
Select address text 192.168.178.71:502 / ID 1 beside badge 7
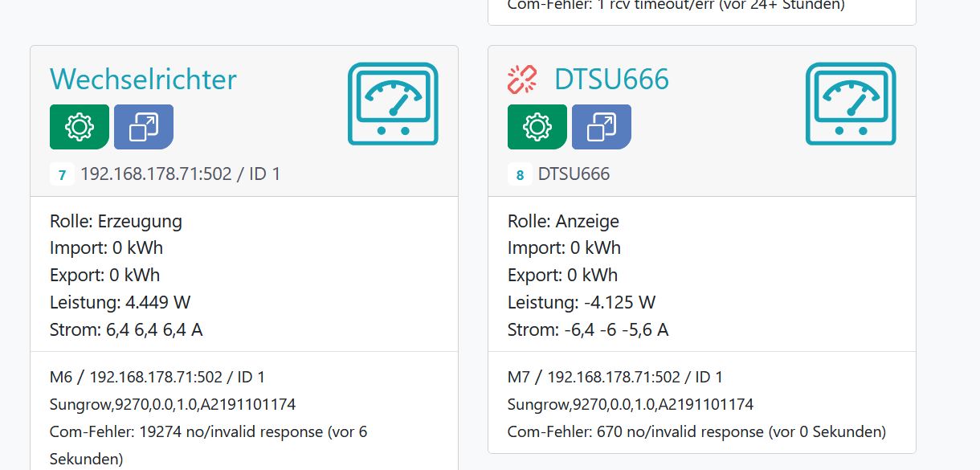181,174
